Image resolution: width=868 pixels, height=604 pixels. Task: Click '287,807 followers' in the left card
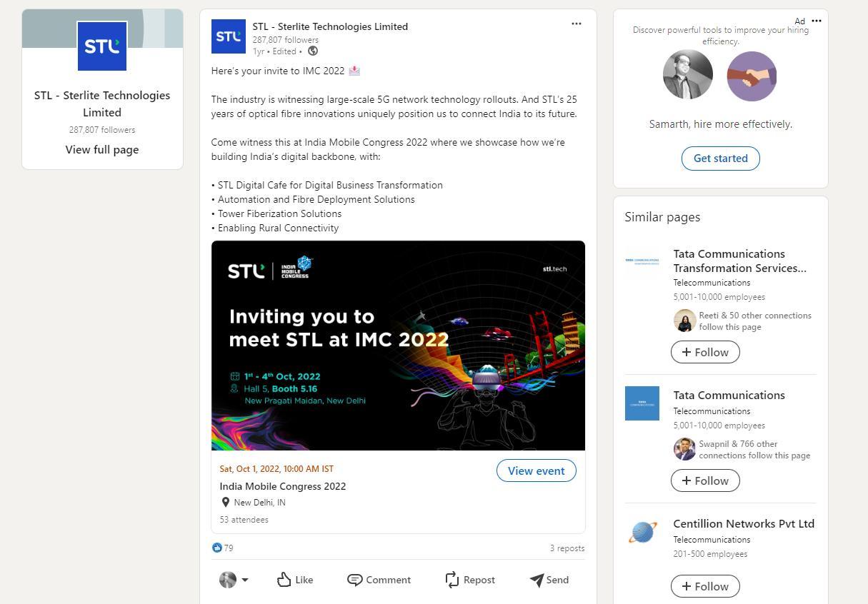point(102,130)
